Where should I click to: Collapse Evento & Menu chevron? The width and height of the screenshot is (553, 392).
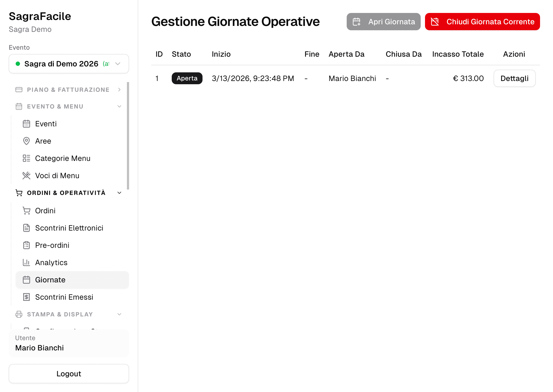[x=119, y=106]
